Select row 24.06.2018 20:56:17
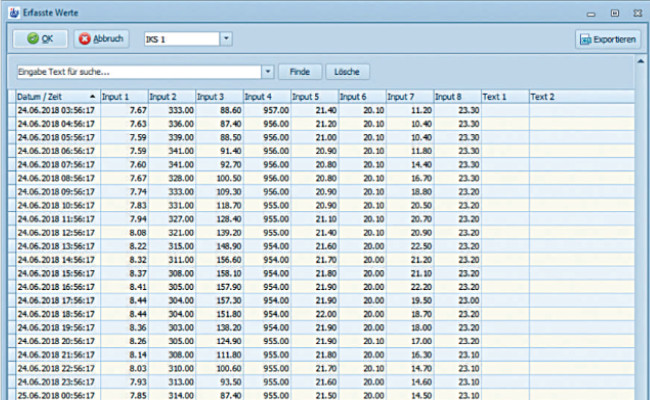Viewport: 650px width, 400px height. click(321, 341)
